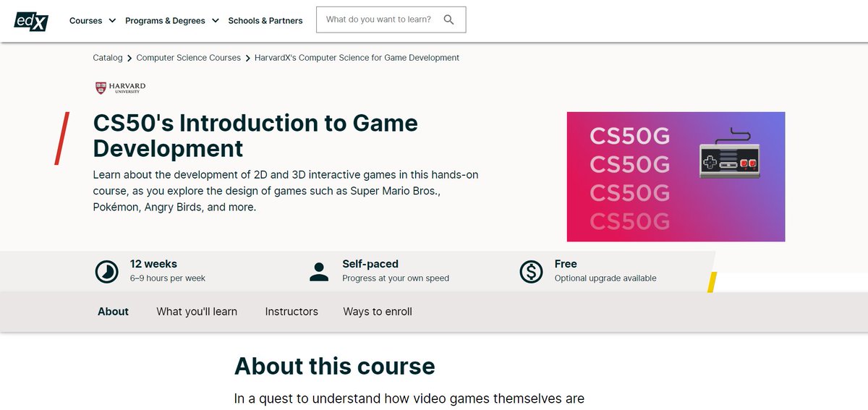Image resolution: width=868 pixels, height=410 pixels.
Task: Switch to What you'll learn tab
Action: coord(197,312)
